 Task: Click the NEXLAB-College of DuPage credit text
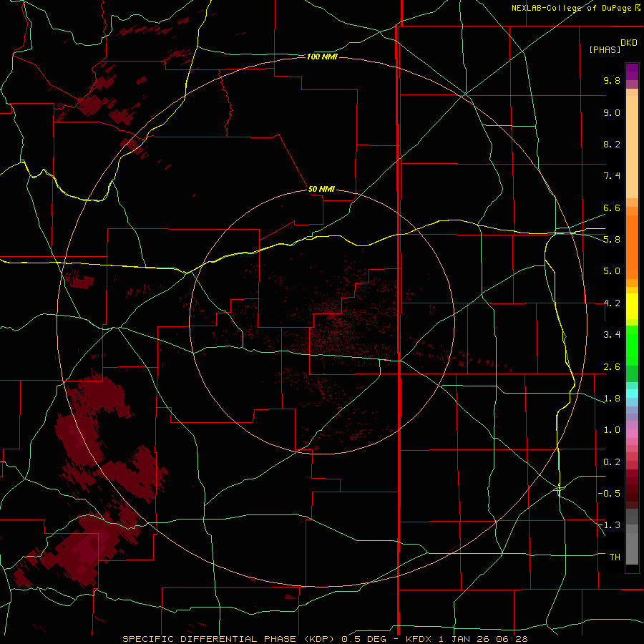(x=576, y=8)
